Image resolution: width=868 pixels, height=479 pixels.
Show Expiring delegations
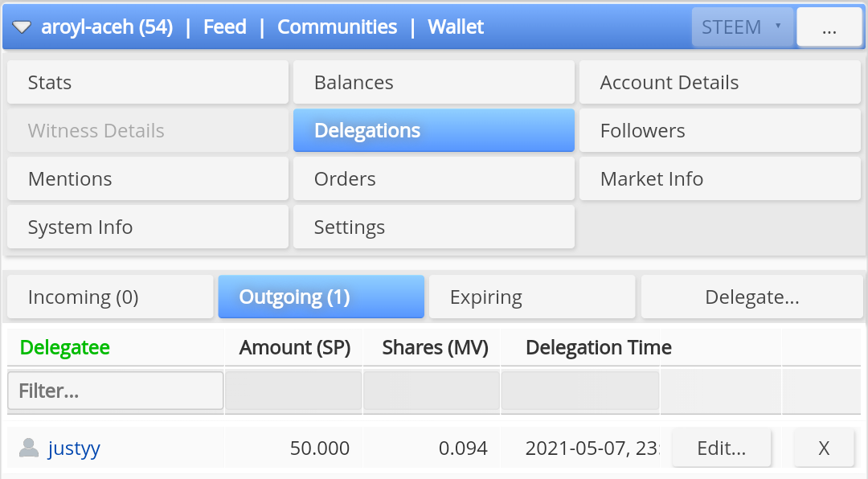pyautogui.click(x=531, y=297)
